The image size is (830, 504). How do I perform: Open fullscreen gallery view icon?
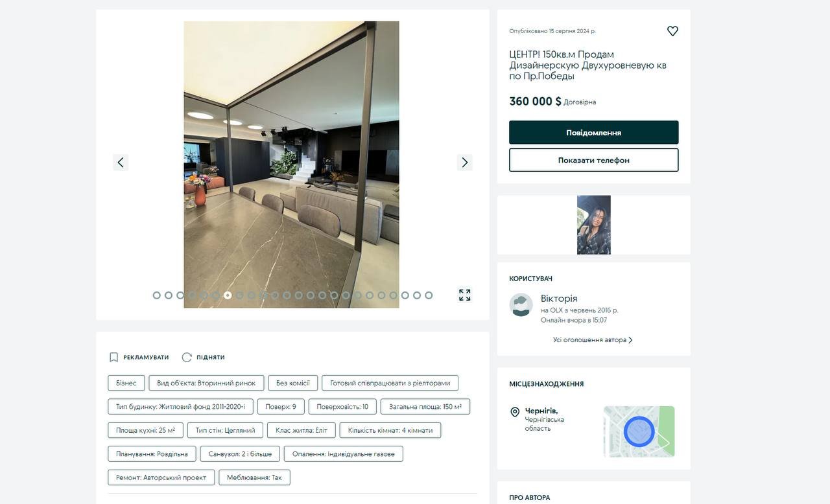coord(465,295)
